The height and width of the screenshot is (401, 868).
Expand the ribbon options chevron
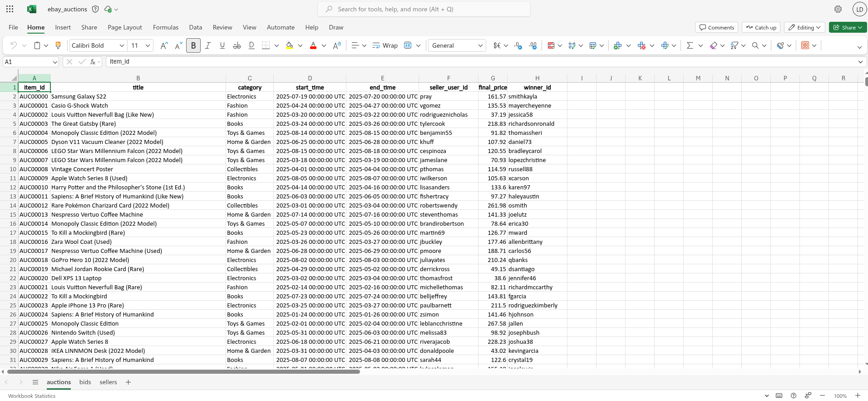point(859,47)
